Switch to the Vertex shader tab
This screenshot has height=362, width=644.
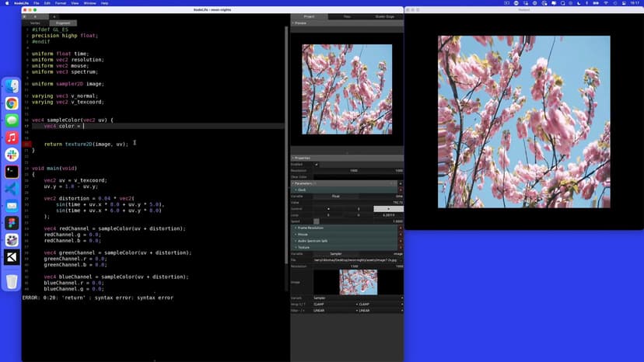coord(35,23)
